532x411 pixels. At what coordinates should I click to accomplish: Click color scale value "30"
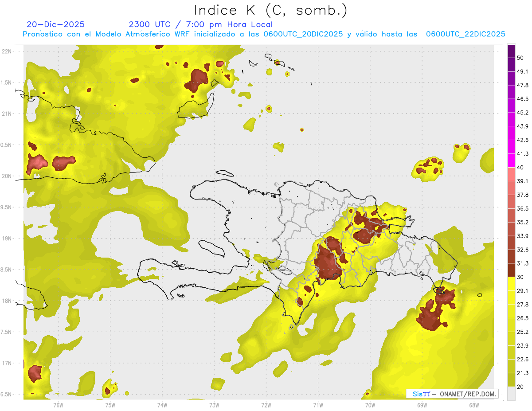tap(520, 277)
